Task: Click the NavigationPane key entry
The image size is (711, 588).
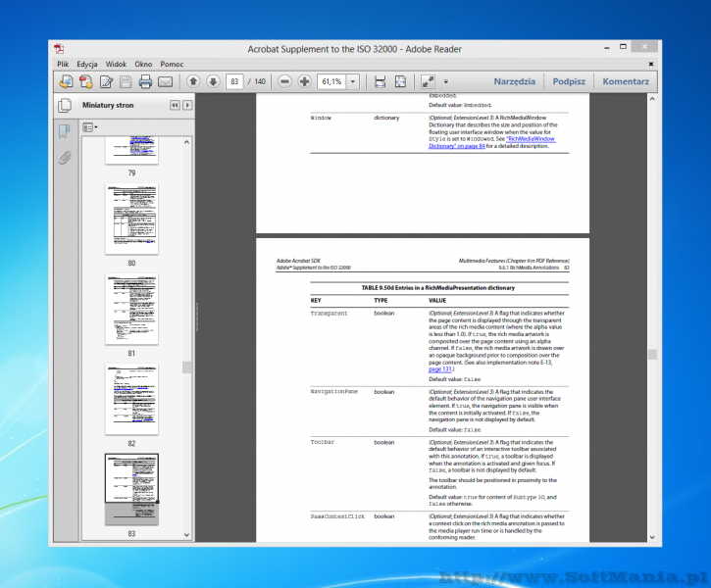Action: point(334,391)
